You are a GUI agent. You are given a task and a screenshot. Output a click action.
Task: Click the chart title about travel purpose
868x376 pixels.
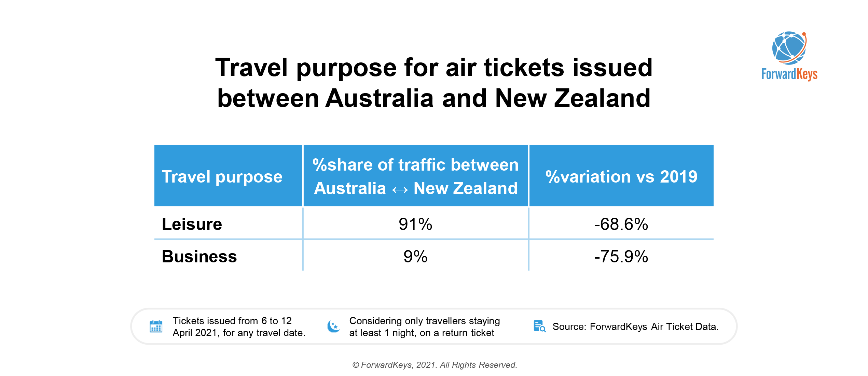click(x=434, y=82)
